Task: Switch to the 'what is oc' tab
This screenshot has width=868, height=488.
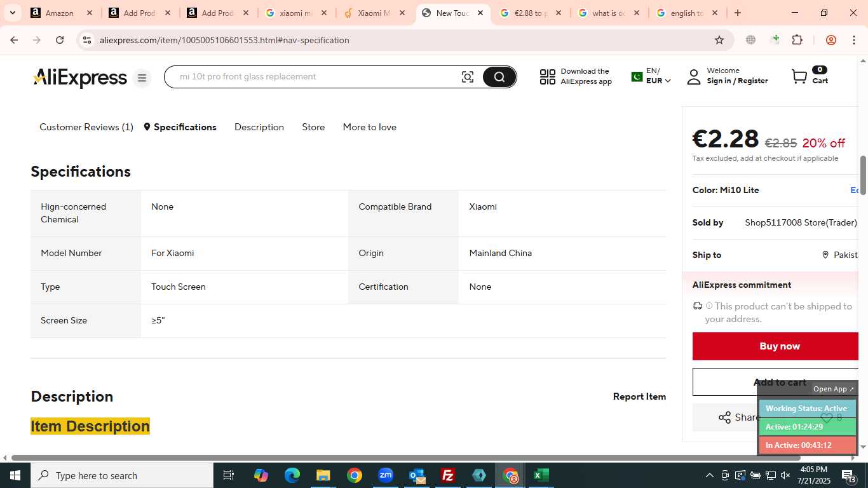Action: (x=609, y=13)
